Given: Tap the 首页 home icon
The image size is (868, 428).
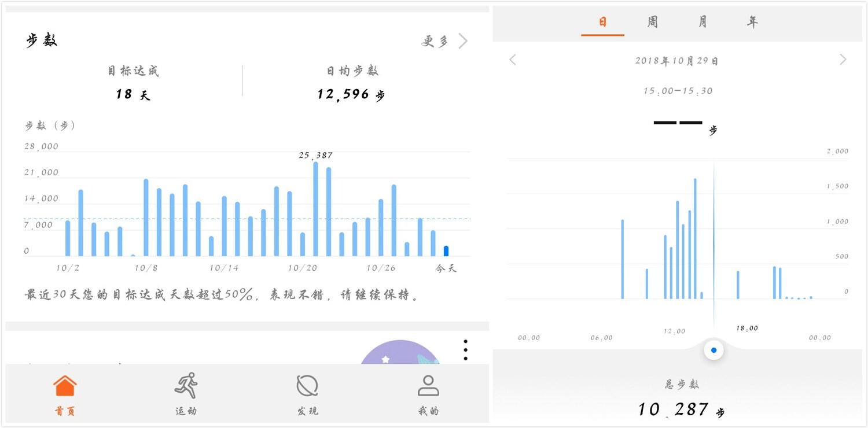Looking at the screenshot, I should point(65,386).
